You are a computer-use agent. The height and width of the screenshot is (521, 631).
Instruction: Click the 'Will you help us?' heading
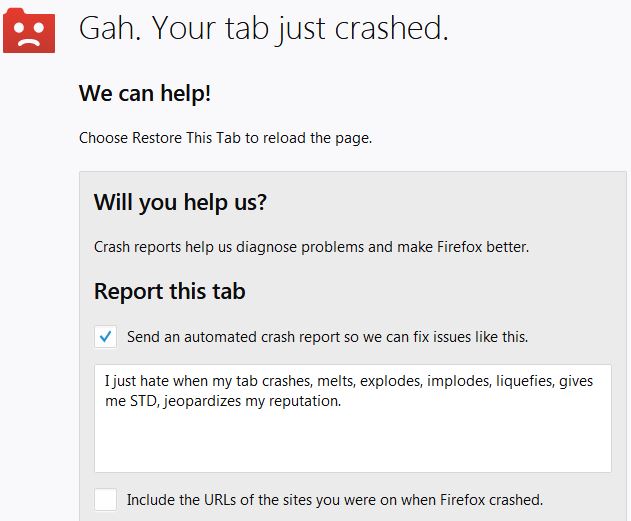(180, 202)
